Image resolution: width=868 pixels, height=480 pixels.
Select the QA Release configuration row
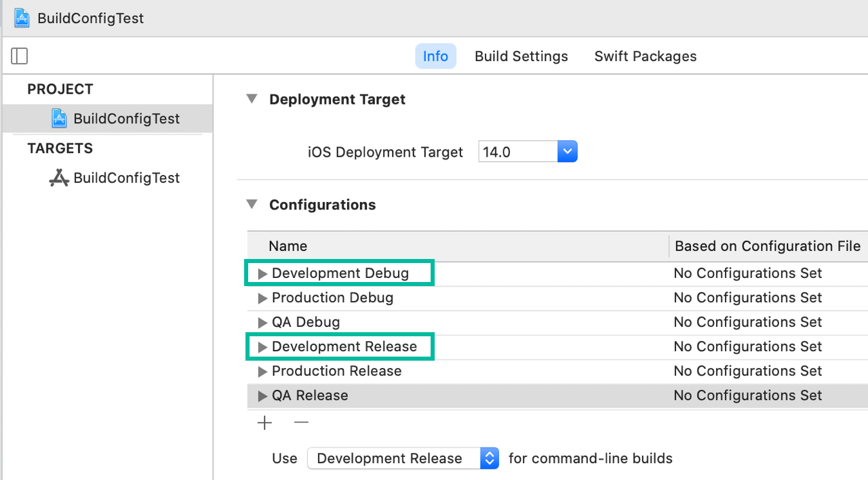(x=310, y=396)
